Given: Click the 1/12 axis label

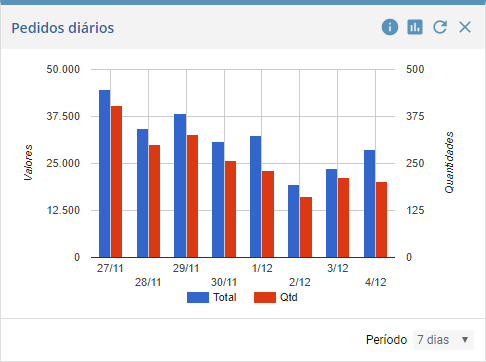Looking at the screenshot, I should coord(262,268).
